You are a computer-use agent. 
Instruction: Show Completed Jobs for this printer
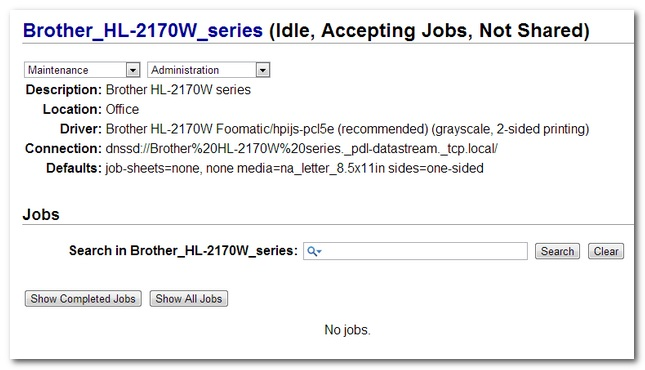pos(83,298)
